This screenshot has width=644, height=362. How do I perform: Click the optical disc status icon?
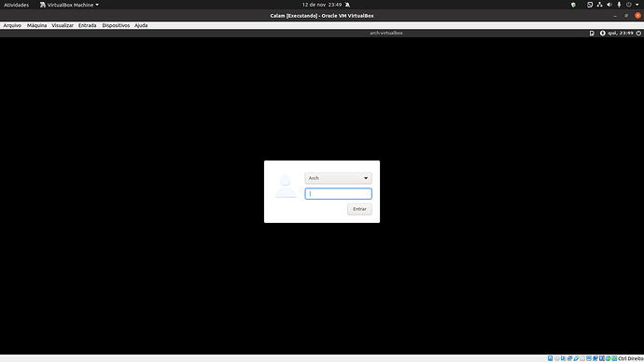pos(557,358)
